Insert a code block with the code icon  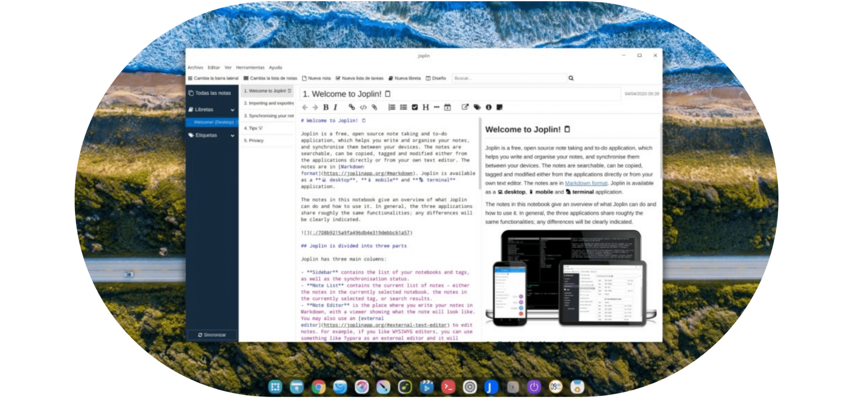tap(363, 107)
